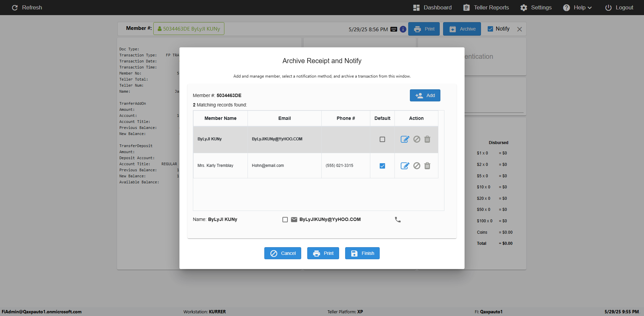Select the Mrs. Karly Tremblay name cell

pos(220,166)
